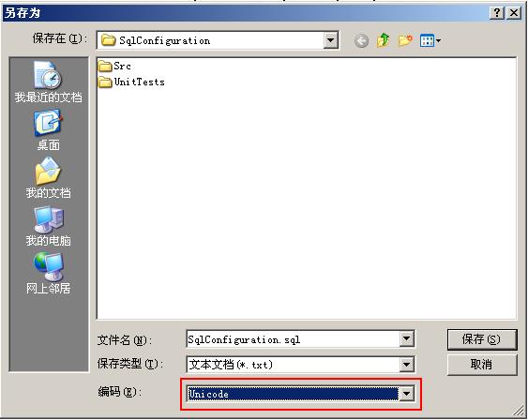Image resolution: width=528 pixels, height=420 pixels.
Task: Open the view menu icon
Action: [x=430, y=41]
